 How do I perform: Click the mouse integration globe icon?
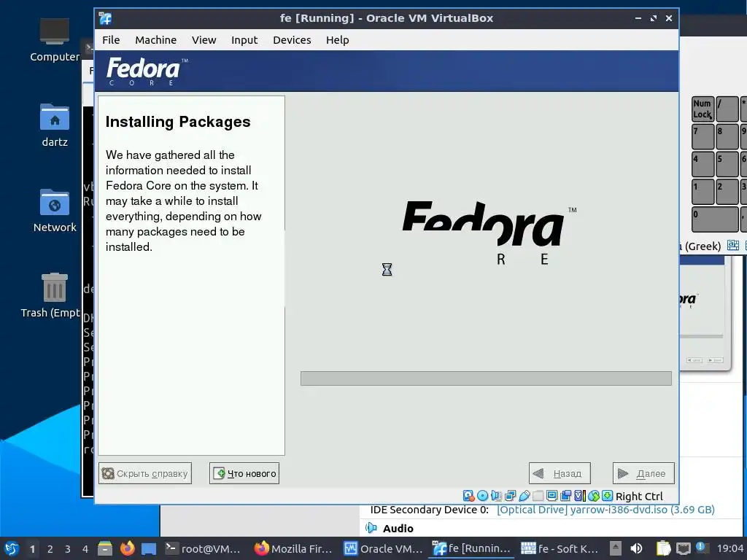tap(594, 496)
